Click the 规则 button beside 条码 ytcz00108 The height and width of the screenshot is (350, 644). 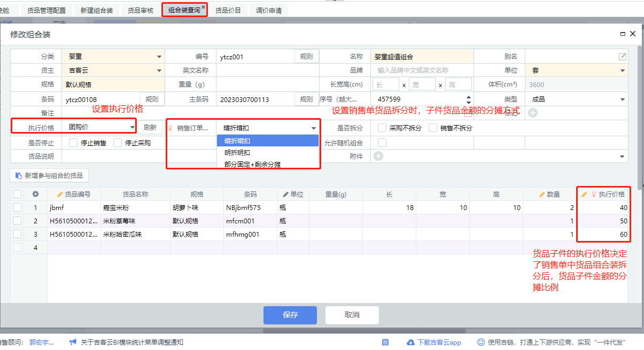click(152, 99)
